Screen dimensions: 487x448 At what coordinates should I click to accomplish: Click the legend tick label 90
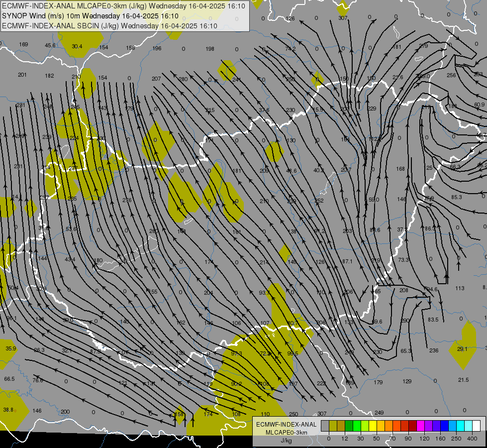[408, 439]
